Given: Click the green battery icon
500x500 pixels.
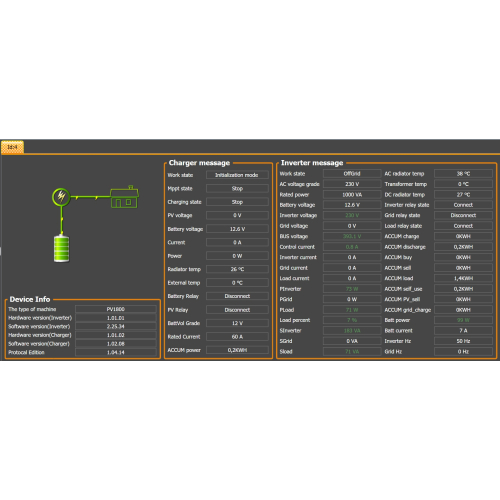Looking at the screenshot, I should [x=62, y=249].
